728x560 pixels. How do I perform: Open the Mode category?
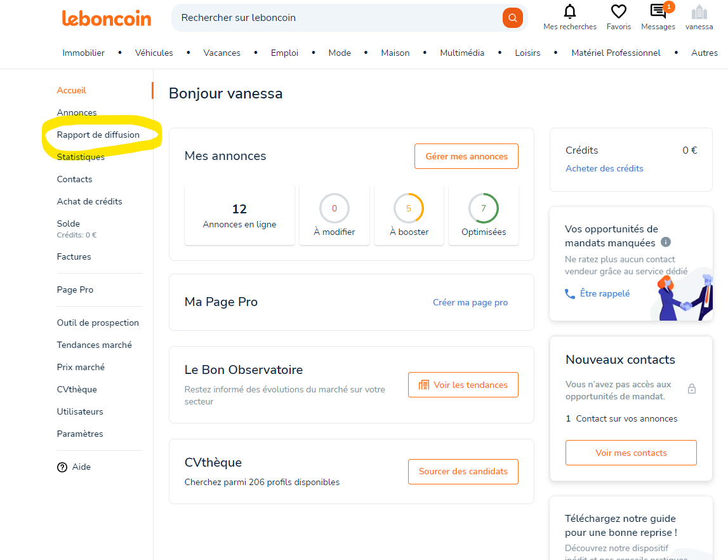click(340, 53)
